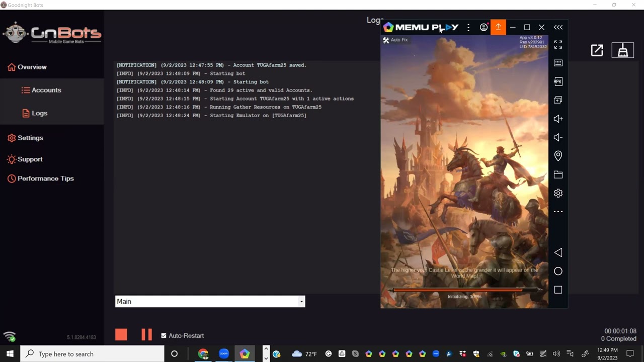Show more MEmu sidebar tools via ellipsis
Viewport: 644px width, 362px height.
click(x=558, y=212)
